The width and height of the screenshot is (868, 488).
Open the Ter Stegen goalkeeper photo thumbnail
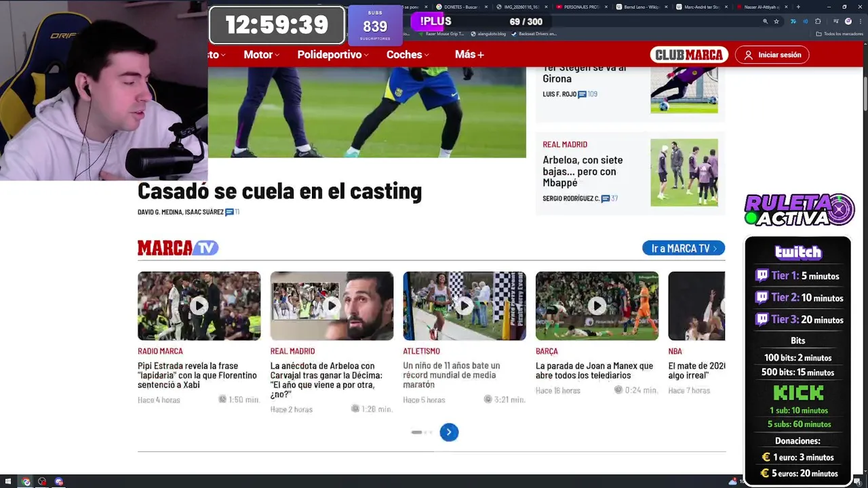pyautogui.click(x=684, y=89)
